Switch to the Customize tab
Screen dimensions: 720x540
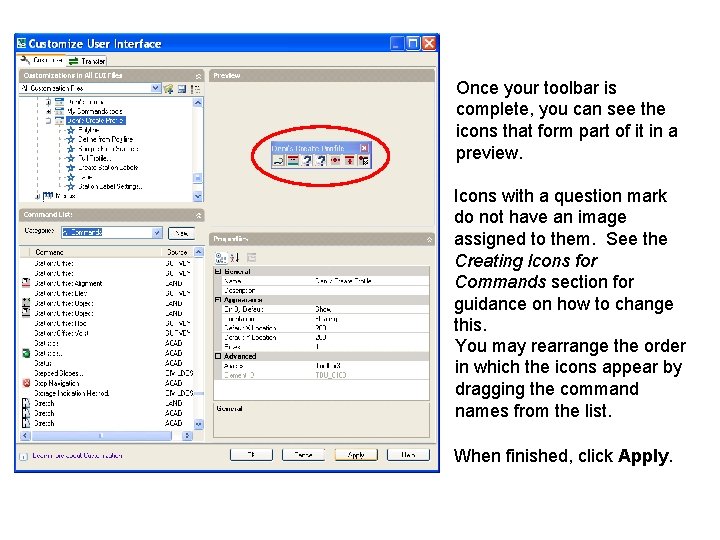[x=42, y=60]
